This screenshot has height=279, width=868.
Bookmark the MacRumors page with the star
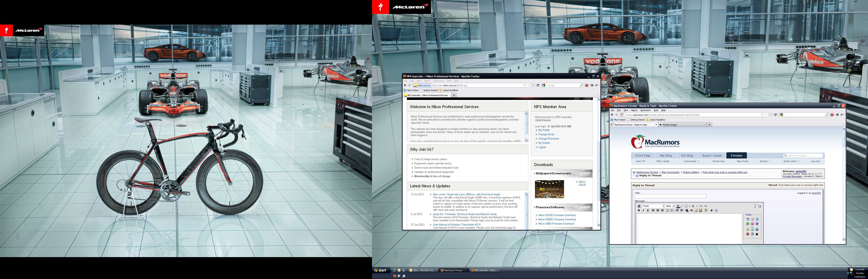762,115
